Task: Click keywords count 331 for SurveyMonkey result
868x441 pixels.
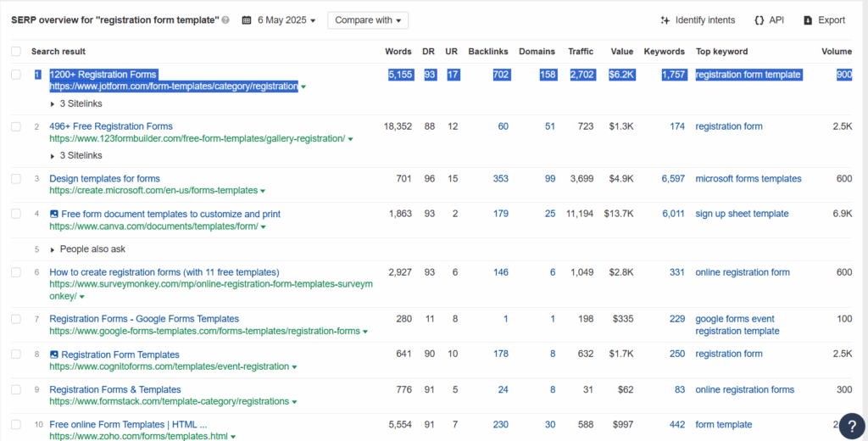Action: tap(677, 272)
